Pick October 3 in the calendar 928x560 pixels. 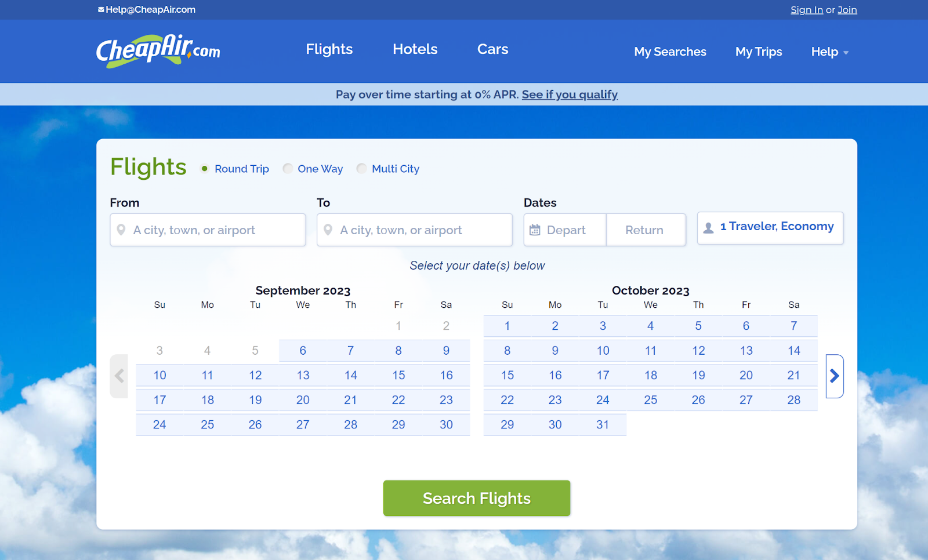click(x=603, y=326)
